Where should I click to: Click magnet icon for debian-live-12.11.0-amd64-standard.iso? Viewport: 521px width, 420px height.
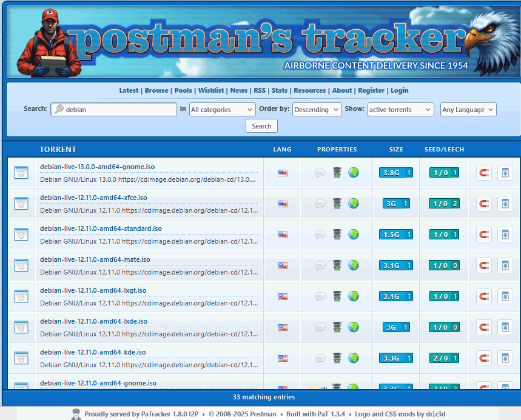pos(484,235)
